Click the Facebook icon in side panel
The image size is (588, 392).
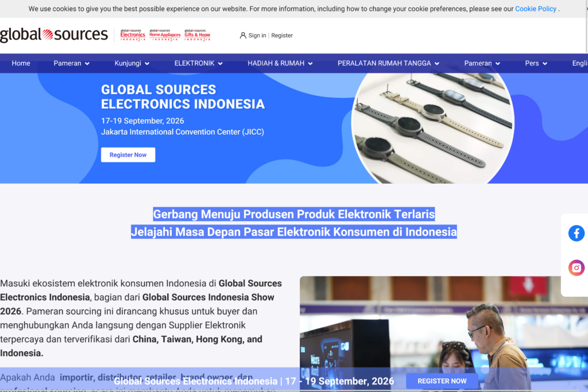576,233
